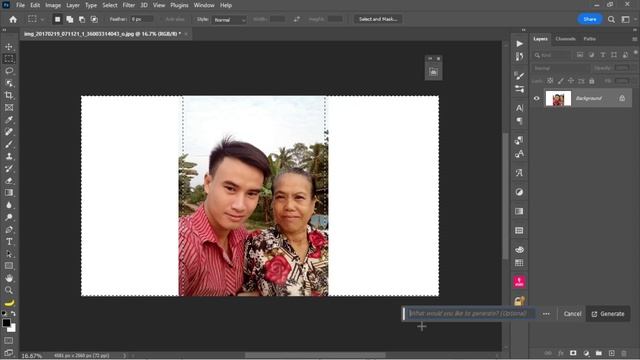The width and height of the screenshot is (640, 360).
Task: Open the Image menu
Action: [x=53, y=5]
